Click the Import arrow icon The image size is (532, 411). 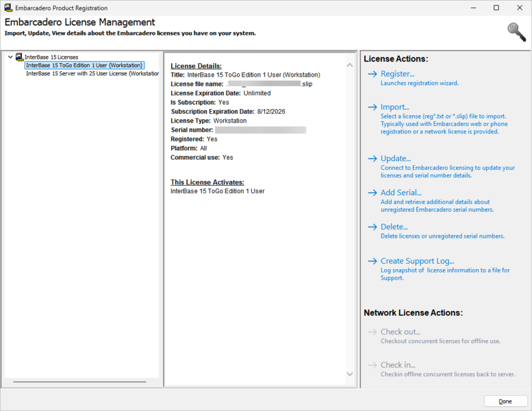[372, 108]
